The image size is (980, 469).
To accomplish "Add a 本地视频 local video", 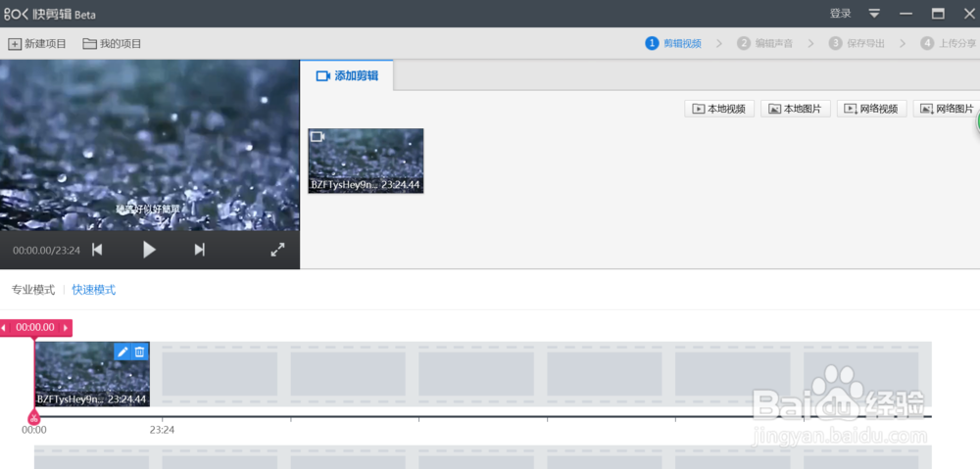I will 719,109.
